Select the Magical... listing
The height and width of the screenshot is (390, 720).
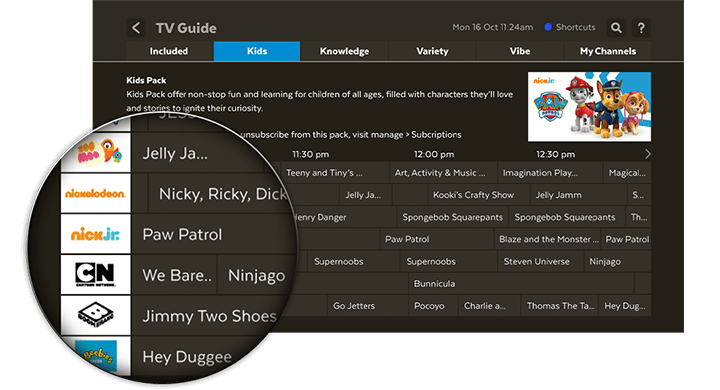pyautogui.click(x=627, y=173)
